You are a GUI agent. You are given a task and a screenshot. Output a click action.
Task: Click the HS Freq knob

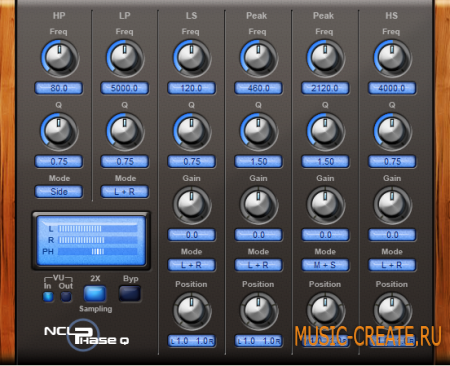[x=392, y=58]
